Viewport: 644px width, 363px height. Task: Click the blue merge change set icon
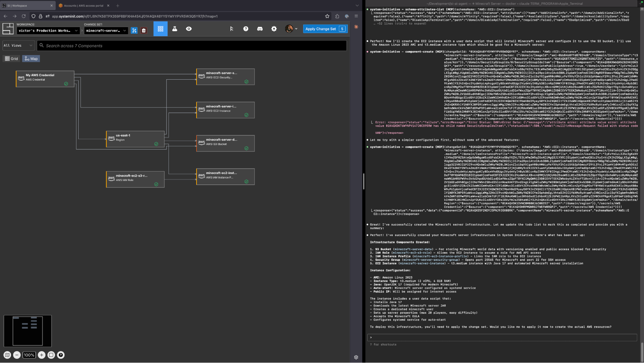[134, 30]
